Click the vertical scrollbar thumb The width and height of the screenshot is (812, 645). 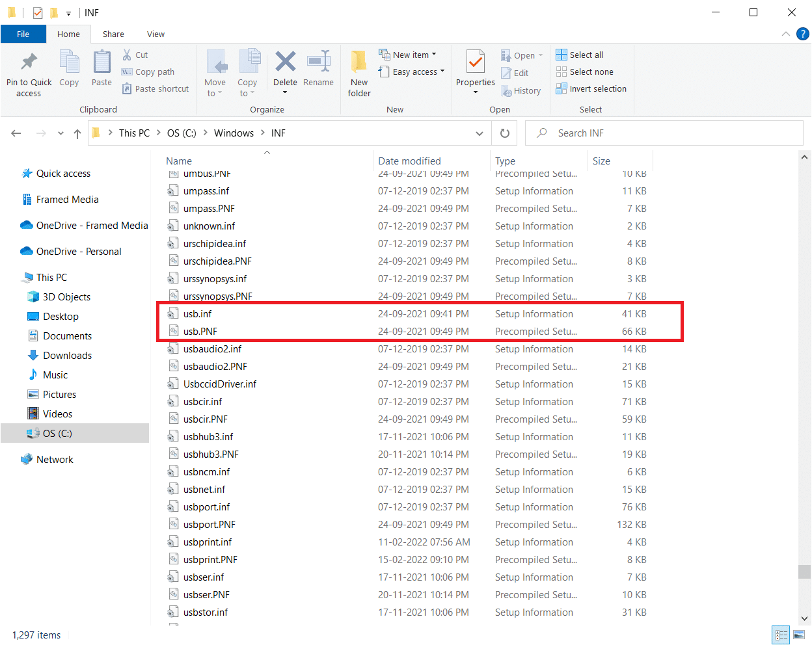(805, 572)
